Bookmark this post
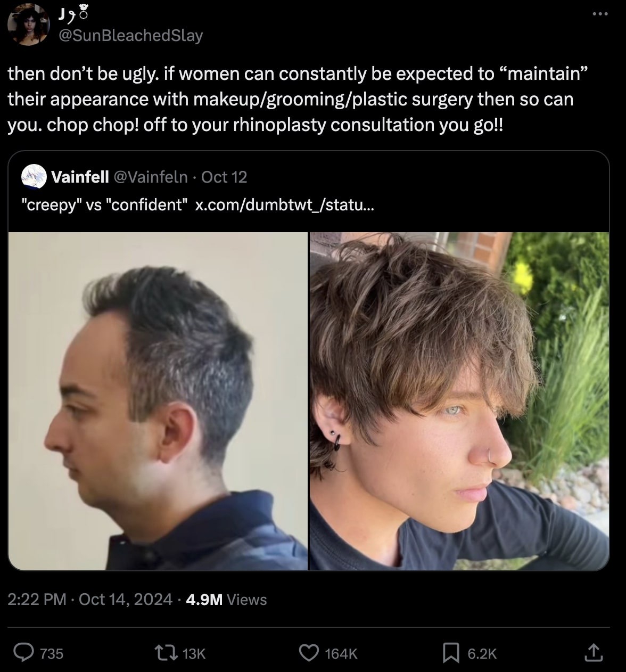Viewport: 626px width, 672px height. click(451, 653)
